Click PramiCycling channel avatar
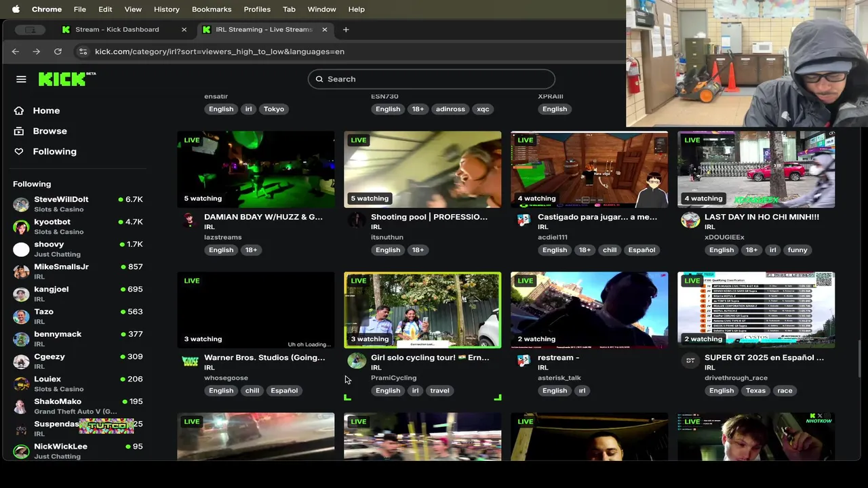This screenshot has height=488, width=868. (357, 361)
